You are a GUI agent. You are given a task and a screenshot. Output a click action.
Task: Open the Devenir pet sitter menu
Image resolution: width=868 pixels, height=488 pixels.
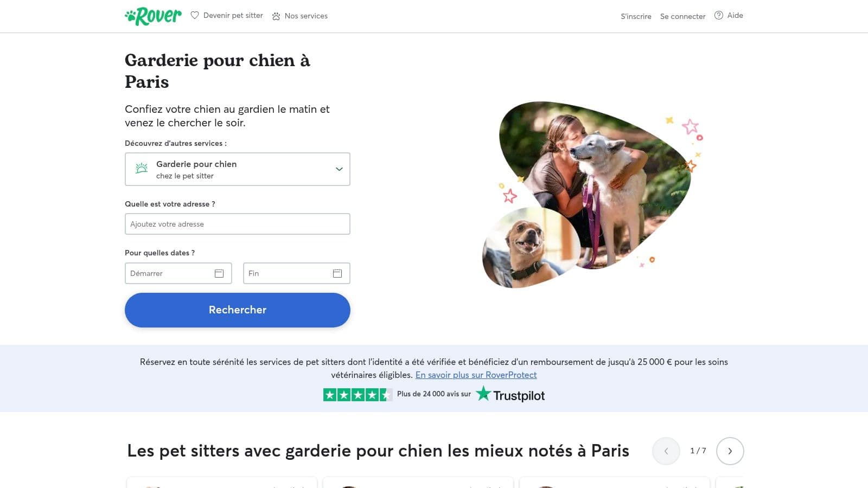point(232,16)
